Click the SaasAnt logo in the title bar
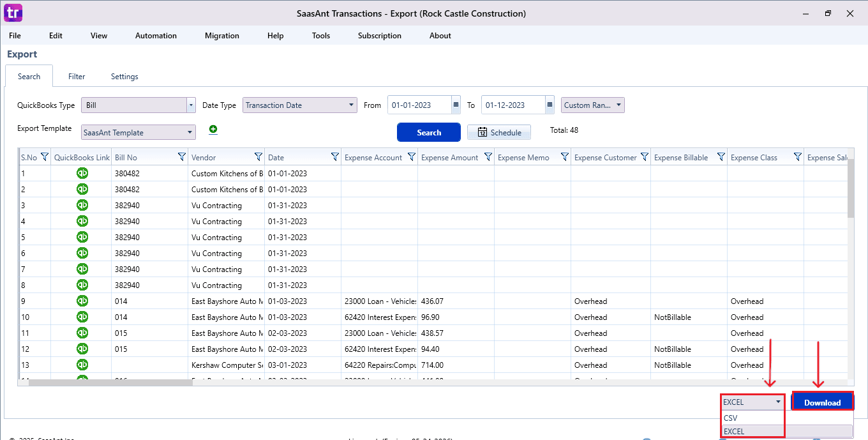 click(13, 13)
